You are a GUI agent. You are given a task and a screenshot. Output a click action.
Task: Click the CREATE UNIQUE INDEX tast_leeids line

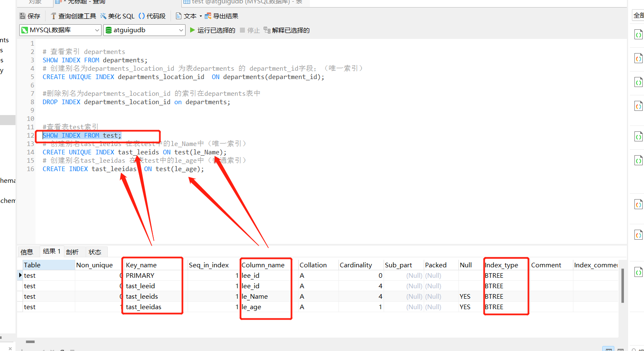pos(135,152)
